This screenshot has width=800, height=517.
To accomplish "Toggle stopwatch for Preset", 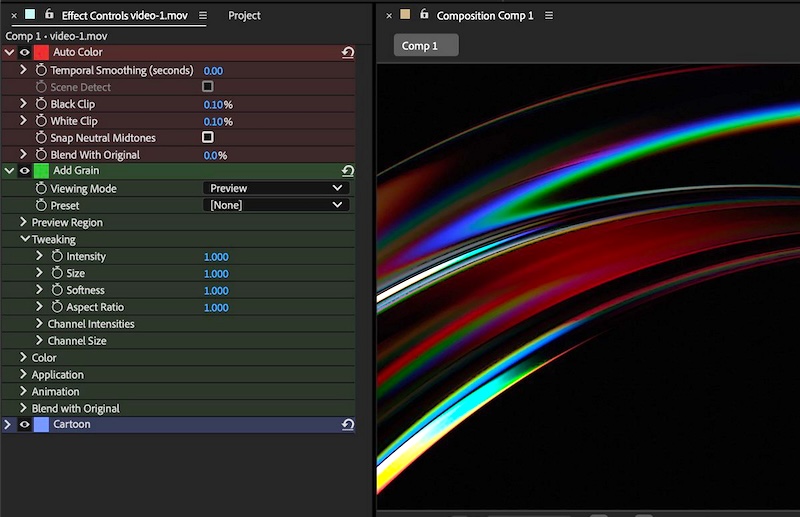I will click(x=41, y=205).
